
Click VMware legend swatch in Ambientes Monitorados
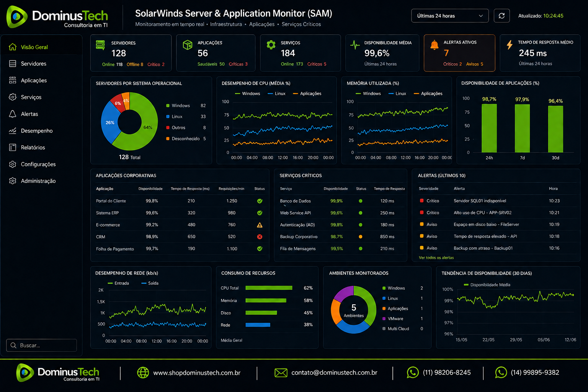[384, 318]
